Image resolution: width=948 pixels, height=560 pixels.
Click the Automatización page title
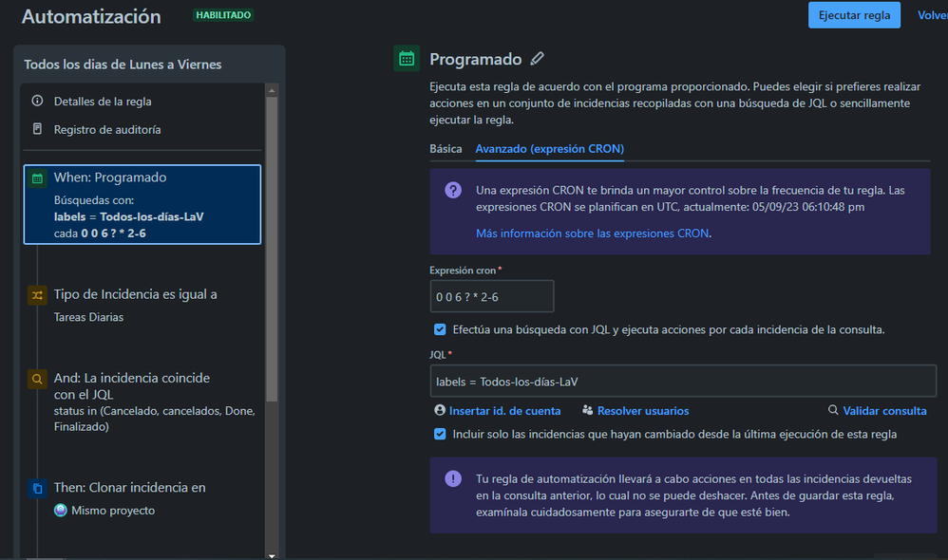pos(91,16)
